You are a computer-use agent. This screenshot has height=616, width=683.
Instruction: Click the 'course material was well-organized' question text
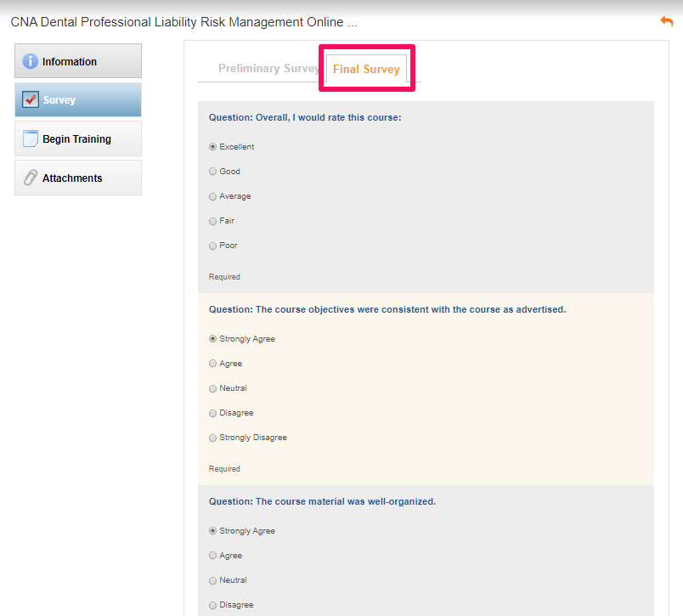pos(322,501)
